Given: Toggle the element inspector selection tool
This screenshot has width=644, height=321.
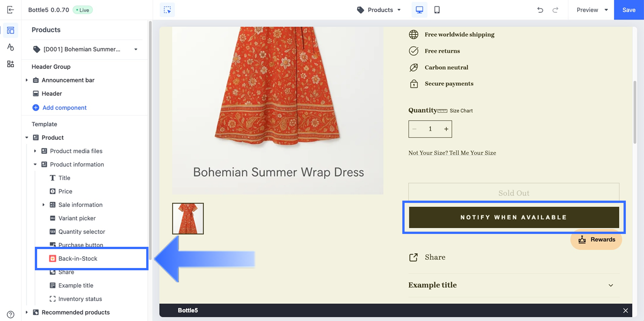Looking at the screenshot, I should (x=167, y=10).
